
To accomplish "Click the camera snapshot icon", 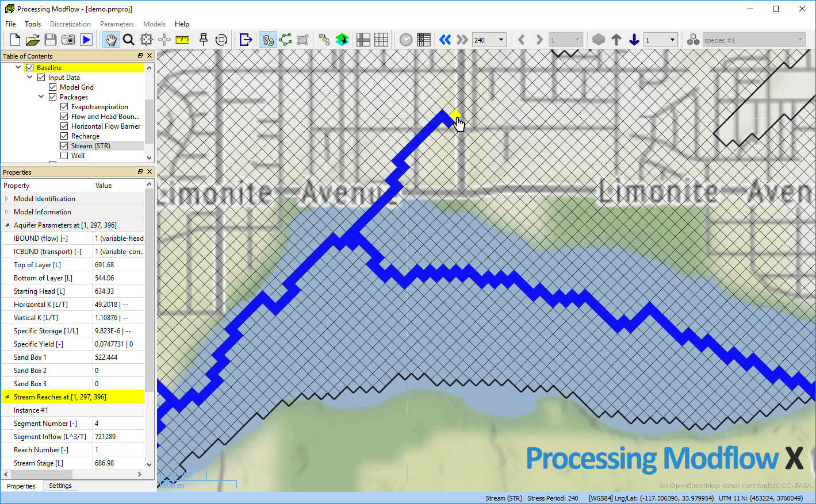I will click(68, 40).
